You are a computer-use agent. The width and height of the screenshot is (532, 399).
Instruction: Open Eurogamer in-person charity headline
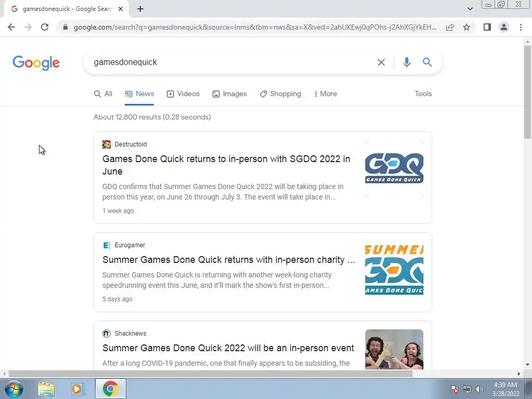[229, 260]
